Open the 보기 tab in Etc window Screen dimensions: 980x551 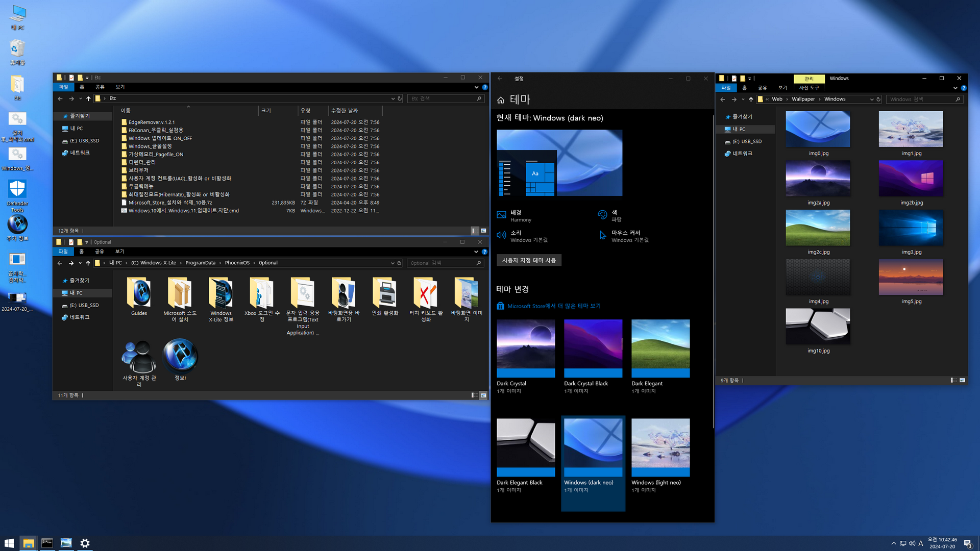pyautogui.click(x=120, y=87)
